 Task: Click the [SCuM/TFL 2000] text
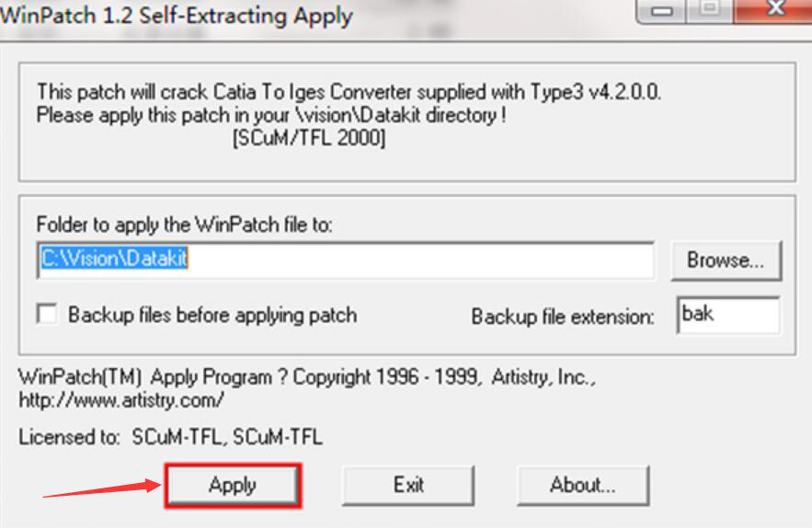(x=309, y=139)
